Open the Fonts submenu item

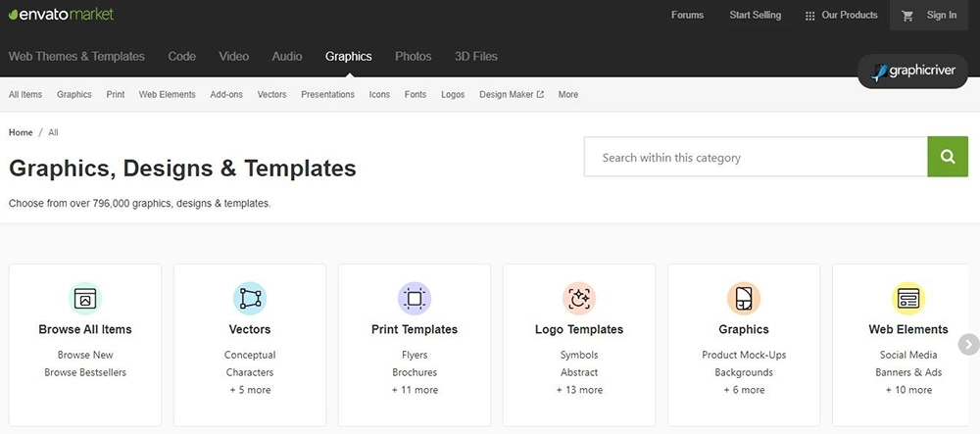[415, 94]
